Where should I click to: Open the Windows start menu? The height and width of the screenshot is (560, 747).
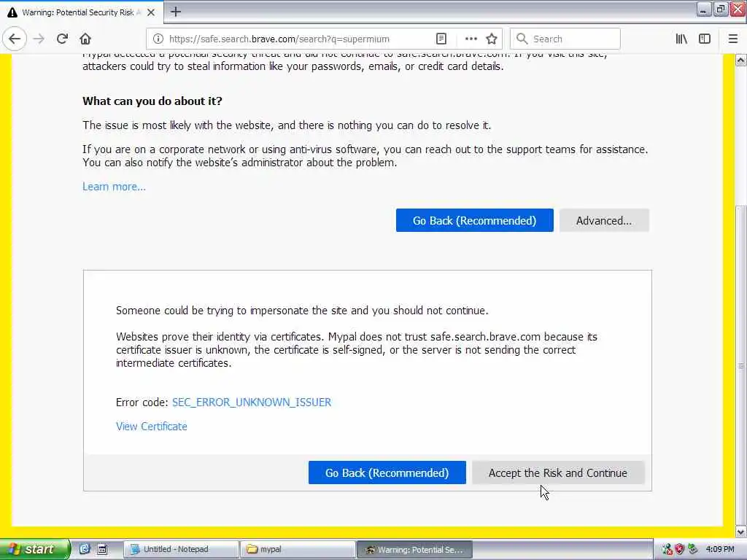tap(35, 549)
